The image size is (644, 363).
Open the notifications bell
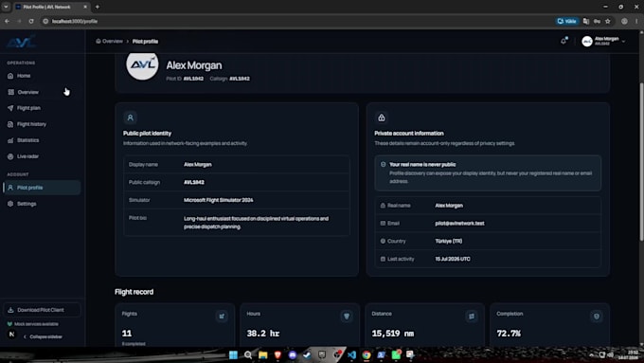click(x=563, y=41)
